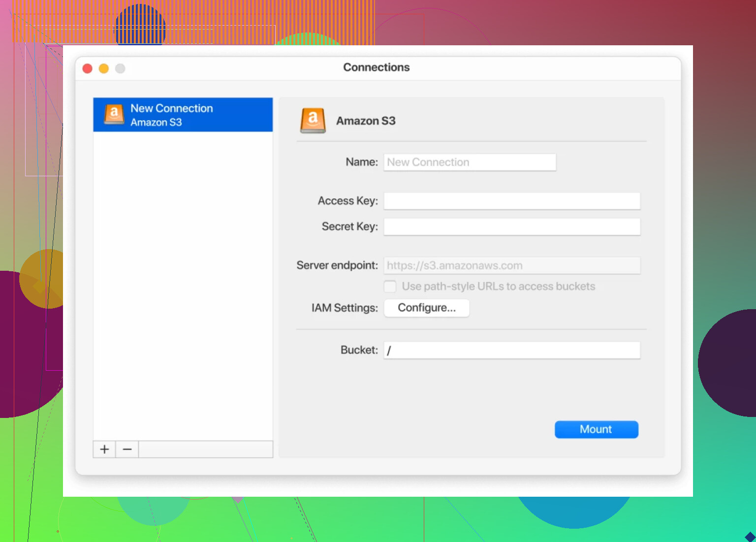Click into the Access Key field
This screenshot has height=542, width=756.
tap(512, 201)
